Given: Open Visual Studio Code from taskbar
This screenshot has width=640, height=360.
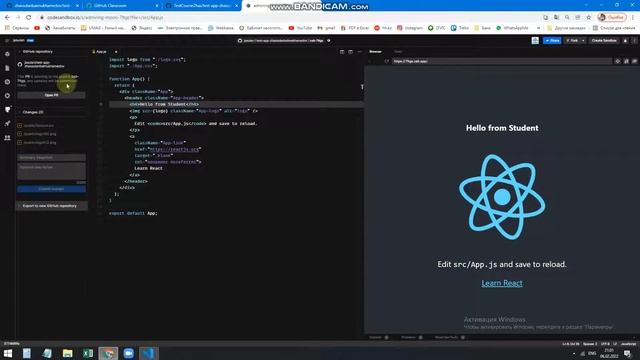Looking at the screenshot, I should coord(149,353).
